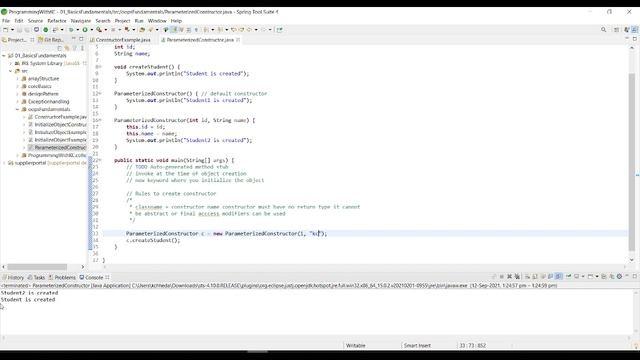Collapse the main method fold marker
The width and height of the screenshot is (640, 360).
(x=100, y=160)
